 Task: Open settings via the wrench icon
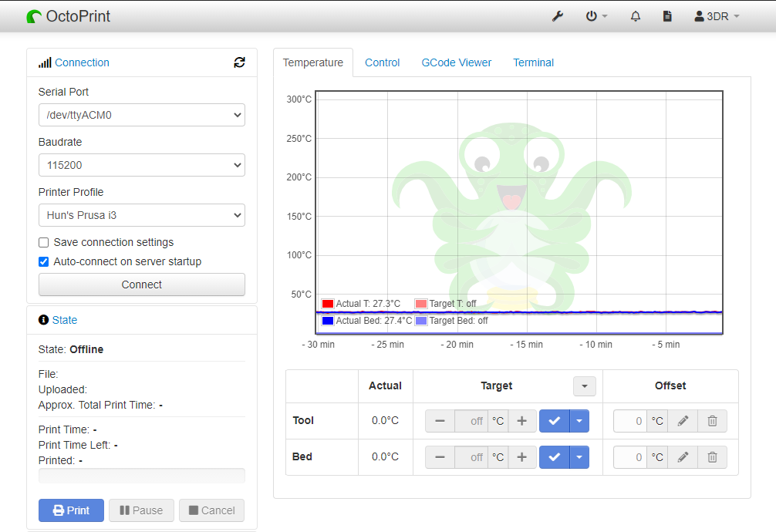pyautogui.click(x=558, y=16)
